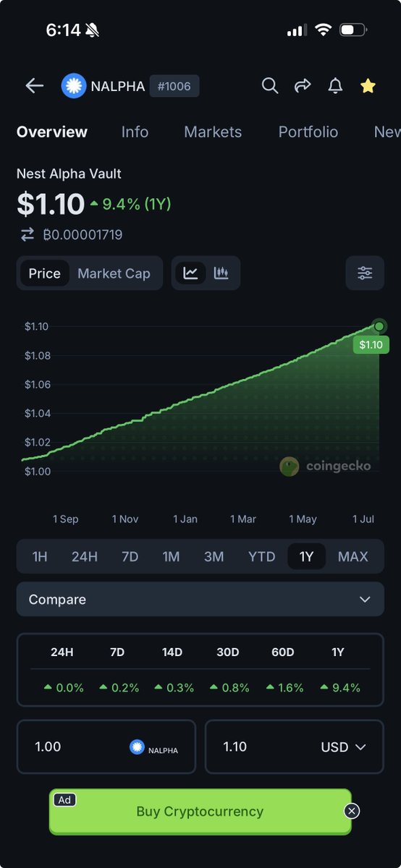The height and width of the screenshot is (868, 401).
Task: Tap the green price marker on chart
Action: point(379,326)
